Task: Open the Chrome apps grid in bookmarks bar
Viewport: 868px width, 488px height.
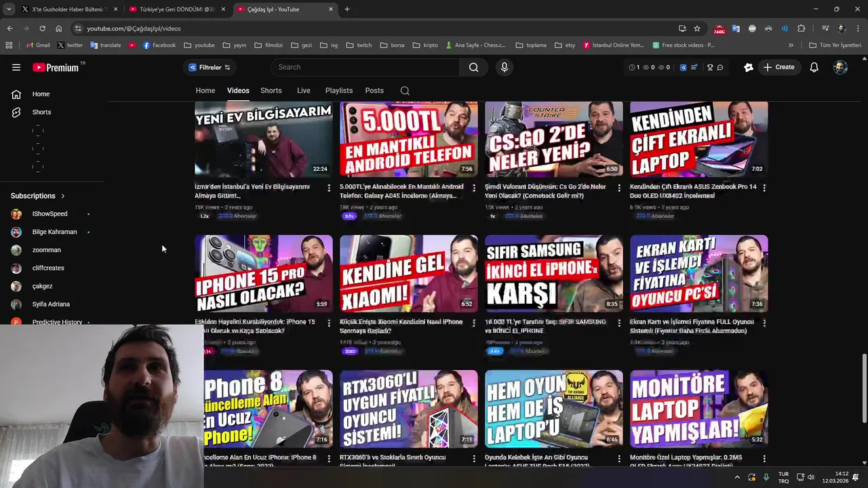Action: (9, 45)
